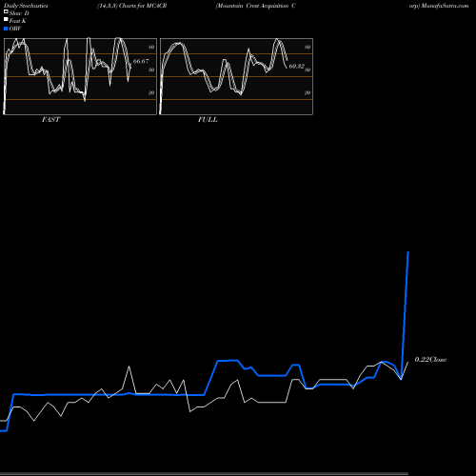The image size is (476, 476).
Task: Click the 'FAST' chart caption
Action: point(51,120)
